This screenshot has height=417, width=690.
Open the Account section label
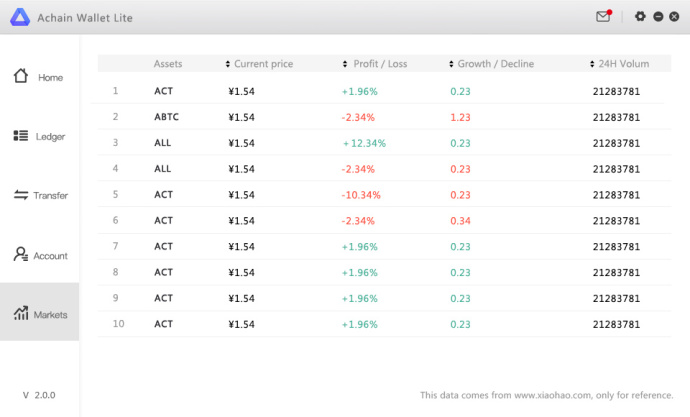[x=50, y=256]
